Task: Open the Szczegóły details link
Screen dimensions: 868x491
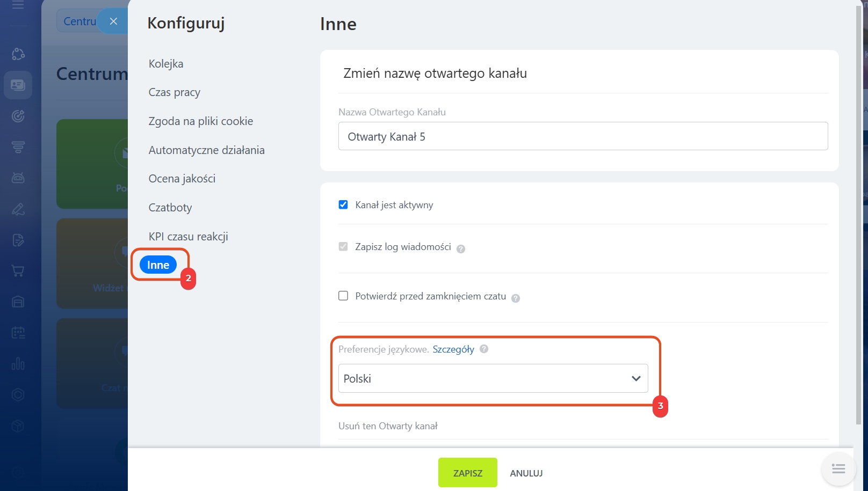Action: pos(453,349)
